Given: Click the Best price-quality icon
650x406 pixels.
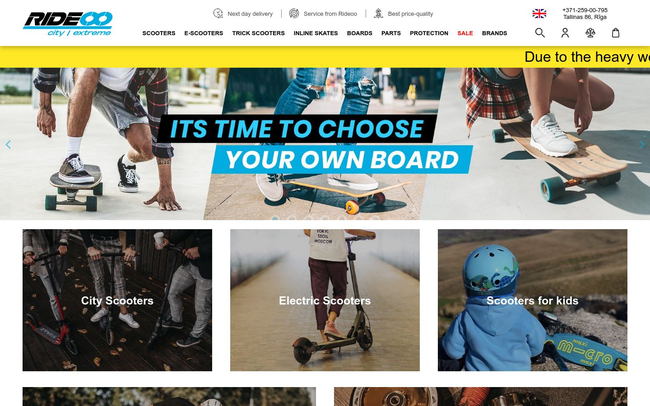Looking at the screenshot, I should (378, 13).
